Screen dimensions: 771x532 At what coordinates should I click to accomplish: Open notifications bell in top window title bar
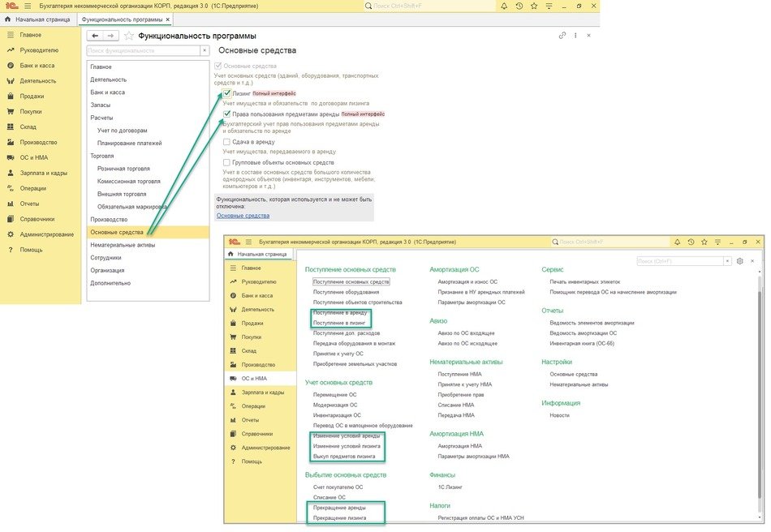(x=504, y=6)
